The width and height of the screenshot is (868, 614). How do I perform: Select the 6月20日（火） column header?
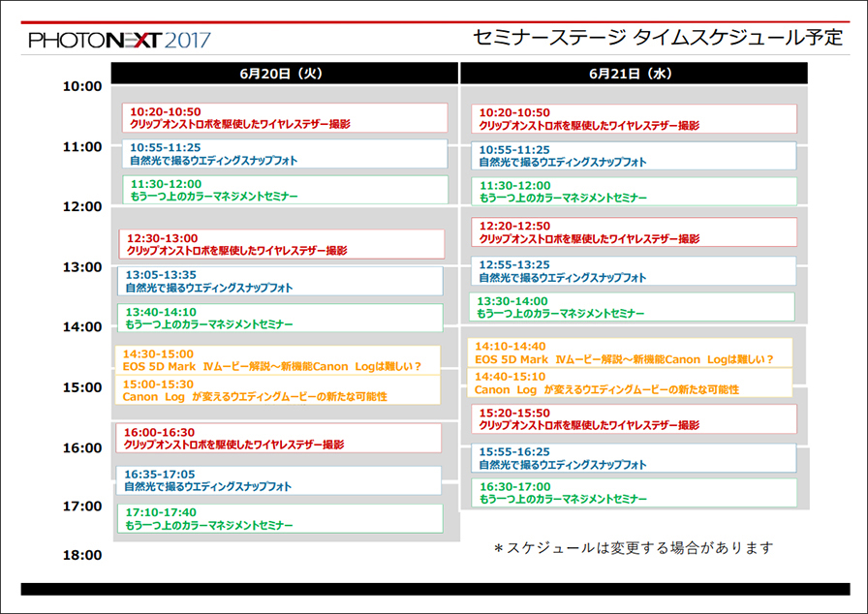click(x=283, y=74)
